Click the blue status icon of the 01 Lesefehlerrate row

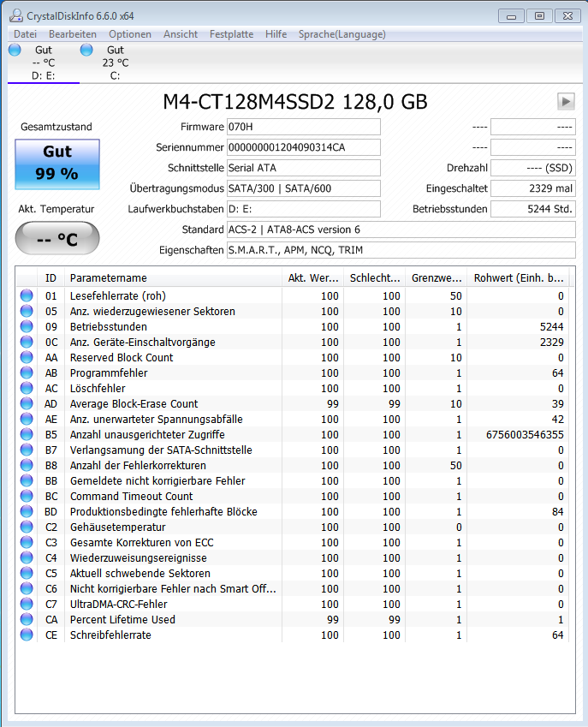[x=27, y=295]
